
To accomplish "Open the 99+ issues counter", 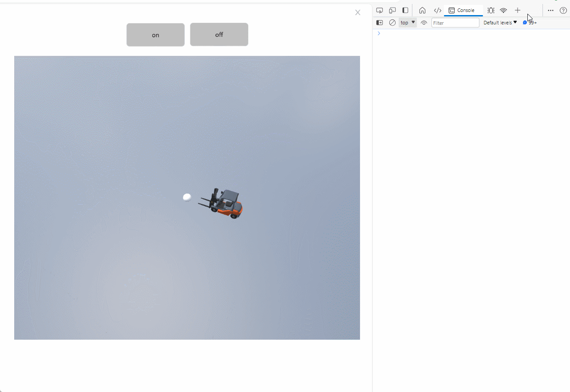I will coord(530,23).
